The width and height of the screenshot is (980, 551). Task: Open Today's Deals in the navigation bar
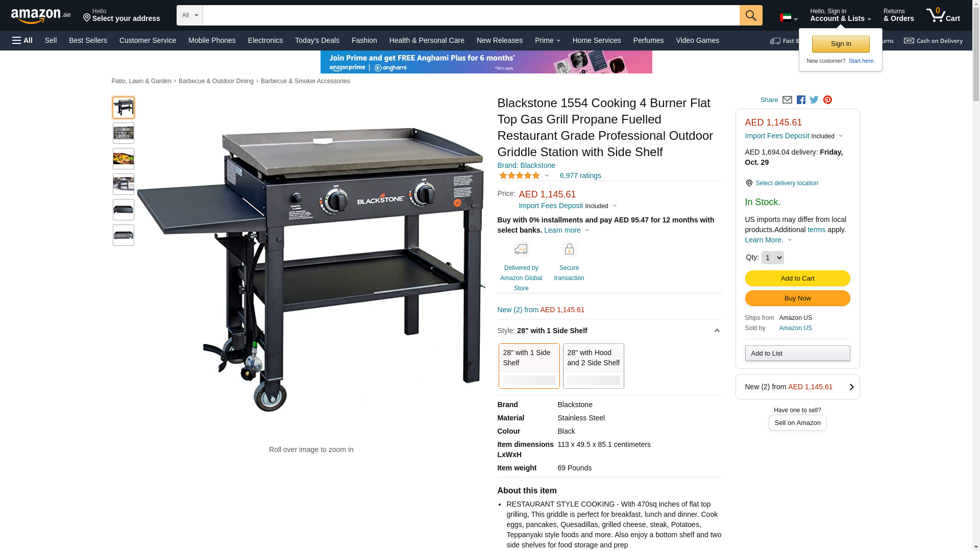tap(317, 40)
